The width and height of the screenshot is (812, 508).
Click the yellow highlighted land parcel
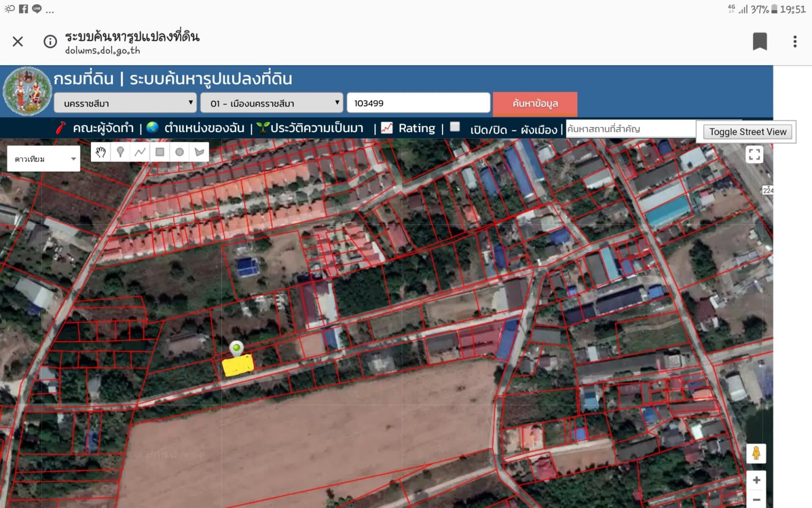click(238, 365)
